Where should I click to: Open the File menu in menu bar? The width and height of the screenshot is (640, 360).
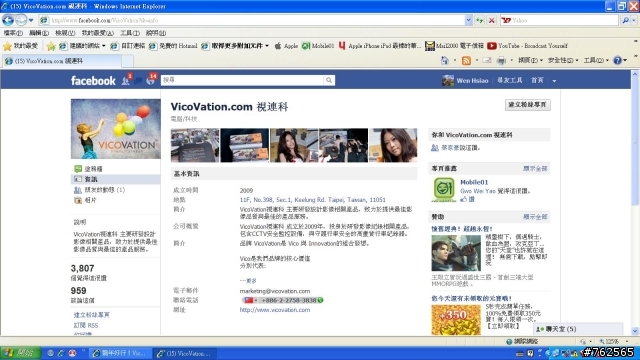(x=13, y=33)
